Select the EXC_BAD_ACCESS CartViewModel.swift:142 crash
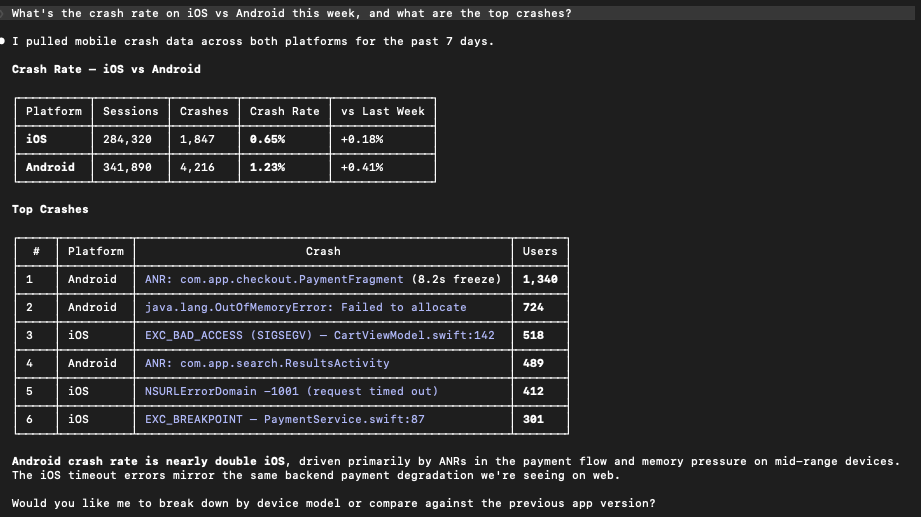The image size is (921, 517). coord(319,335)
